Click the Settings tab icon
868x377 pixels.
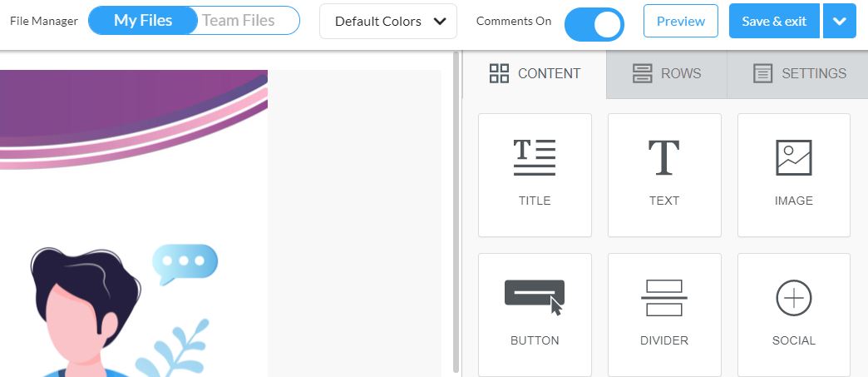click(x=762, y=73)
